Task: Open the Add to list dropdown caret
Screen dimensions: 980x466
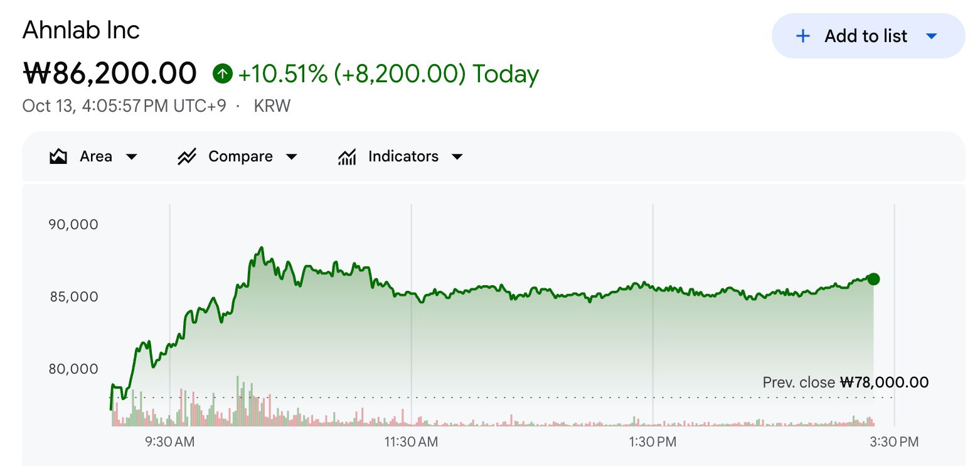Action: click(x=932, y=36)
